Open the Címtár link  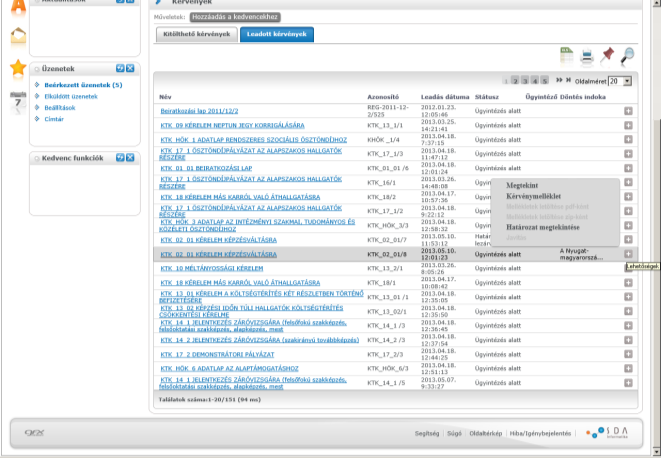[54, 119]
